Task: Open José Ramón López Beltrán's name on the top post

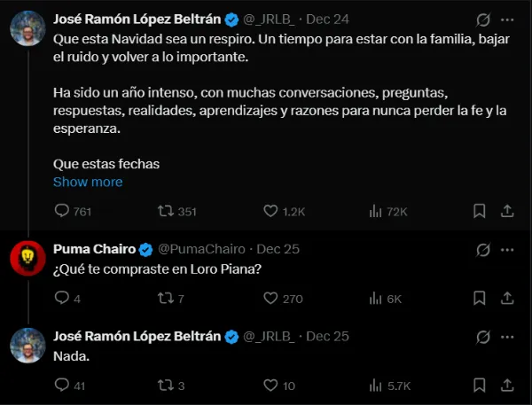Action: click(x=137, y=19)
